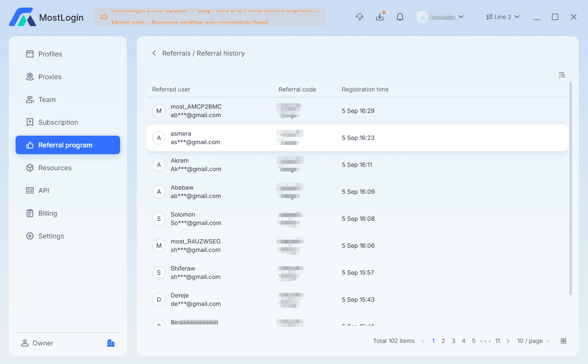
Task: Click avatar S of Solomon row
Action: click(x=159, y=219)
